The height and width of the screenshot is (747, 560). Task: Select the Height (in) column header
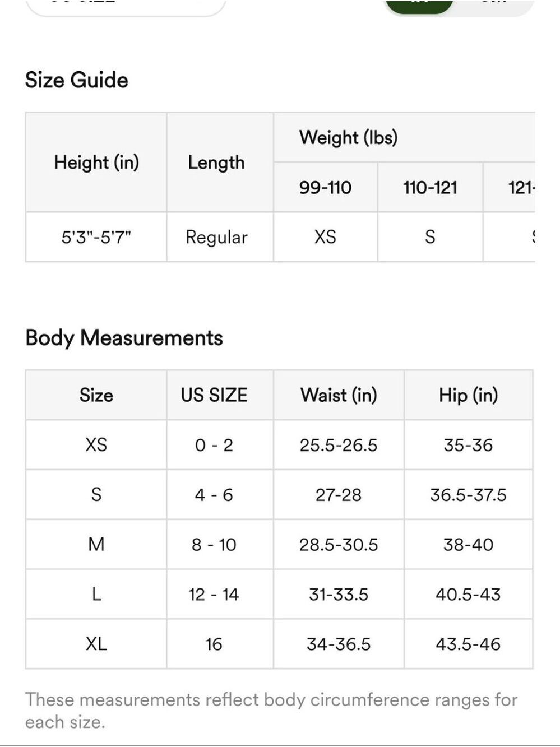pos(96,163)
